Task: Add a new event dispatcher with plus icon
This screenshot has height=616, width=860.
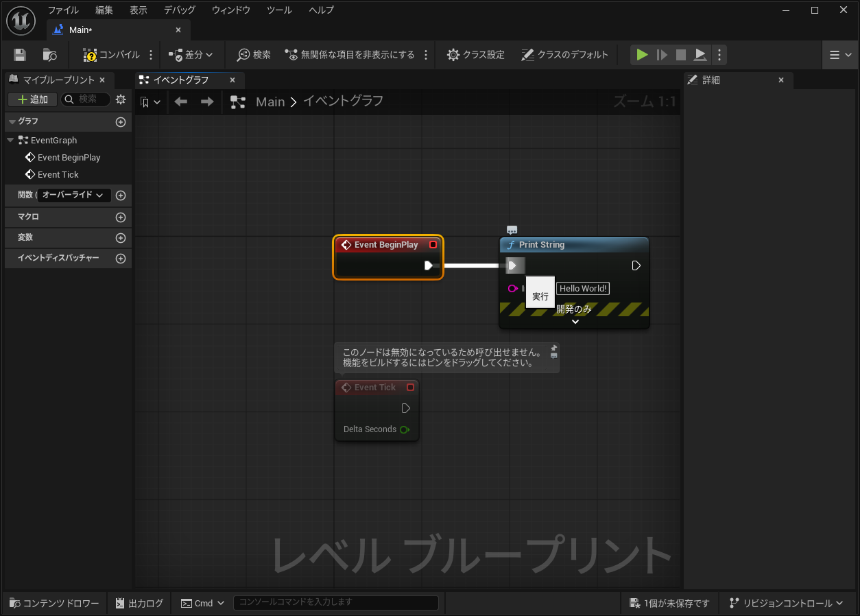Action: (x=121, y=259)
